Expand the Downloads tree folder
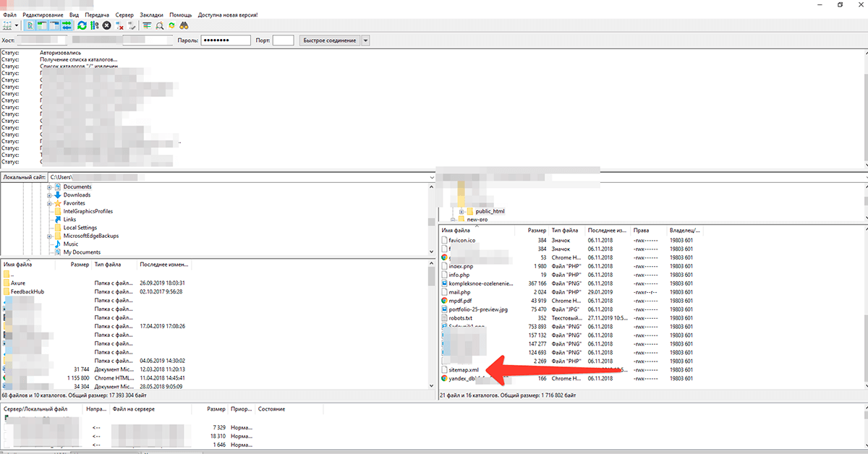Viewport: 868px width, 454px height. point(50,195)
